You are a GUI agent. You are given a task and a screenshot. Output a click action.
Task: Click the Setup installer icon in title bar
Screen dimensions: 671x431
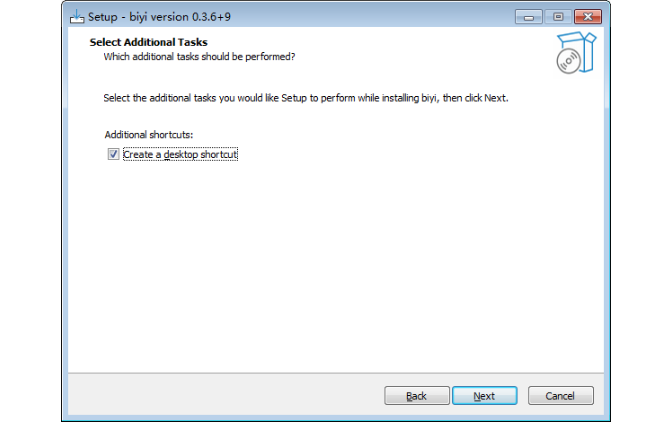pos(77,17)
